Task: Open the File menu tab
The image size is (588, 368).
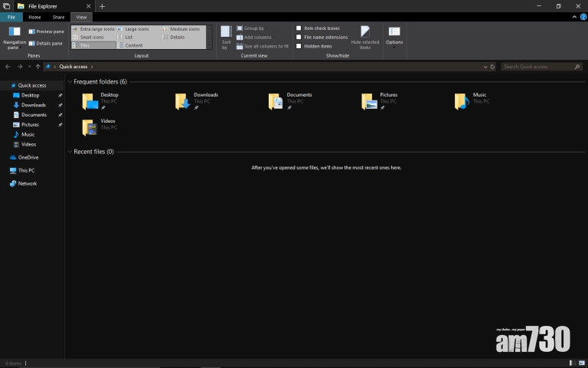Action: click(x=12, y=16)
